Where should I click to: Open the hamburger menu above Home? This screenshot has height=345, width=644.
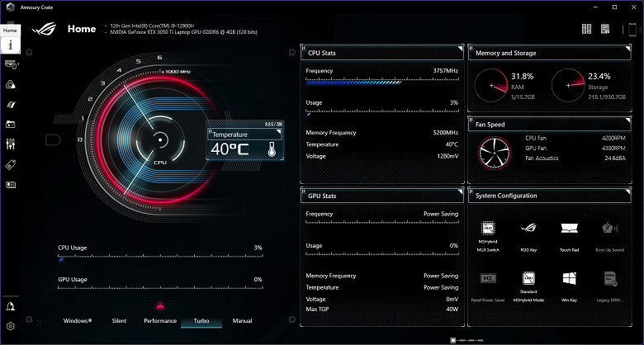pos(10,24)
